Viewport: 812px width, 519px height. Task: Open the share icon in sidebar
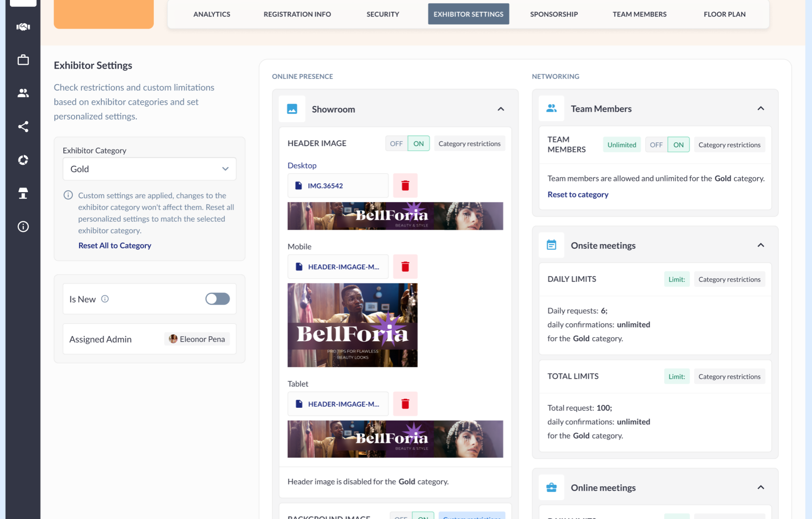[x=23, y=126]
